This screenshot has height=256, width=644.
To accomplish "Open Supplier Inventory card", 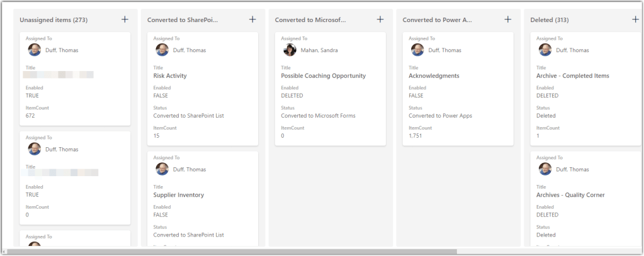I will coord(179,195).
